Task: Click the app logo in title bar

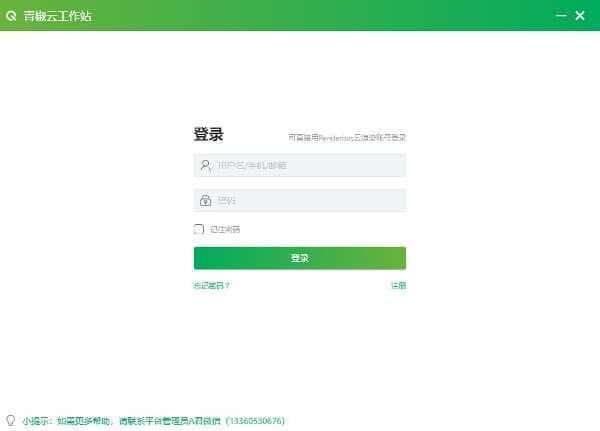Action: [11, 16]
